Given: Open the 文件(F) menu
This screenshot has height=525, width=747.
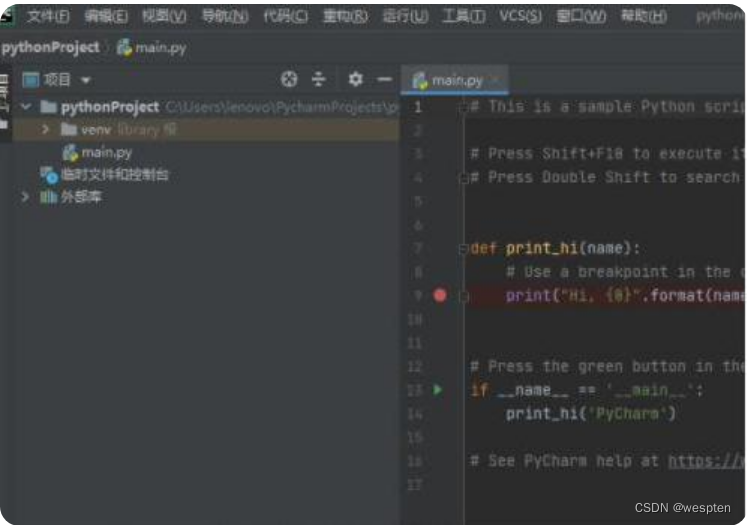Looking at the screenshot, I should [48, 17].
